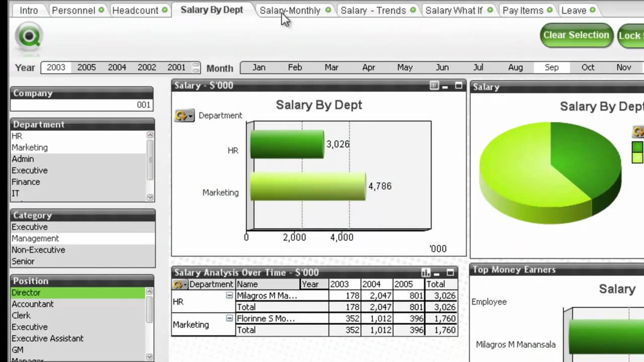644x362 pixels.
Task: Choose Finance in the Department list
Action: click(x=26, y=182)
